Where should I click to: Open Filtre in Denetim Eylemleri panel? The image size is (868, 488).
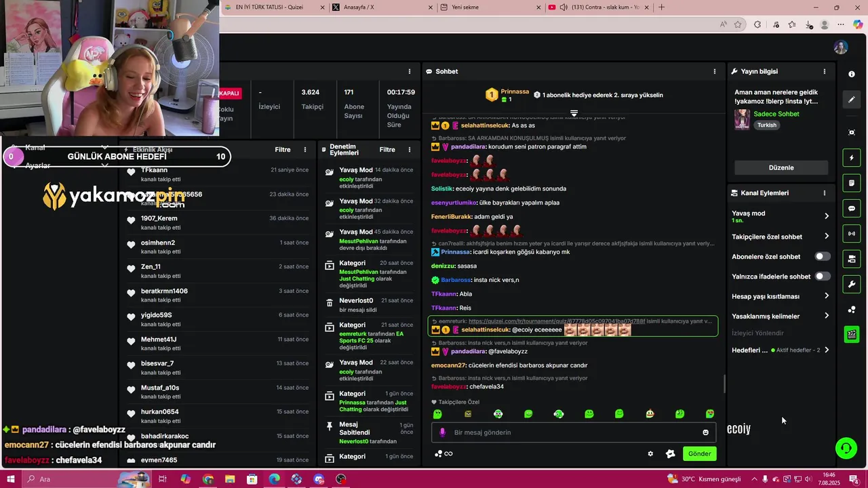tap(387, 150)
